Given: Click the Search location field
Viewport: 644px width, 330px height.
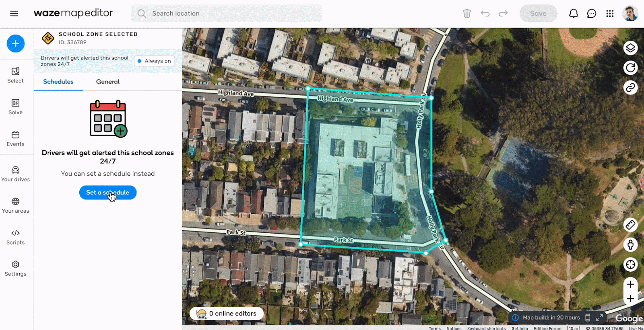Looking at the screenshot, I should [226, 14].
